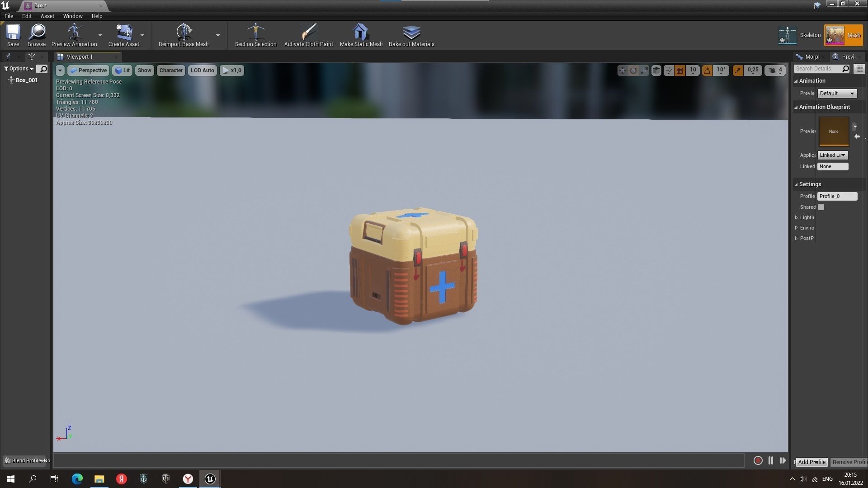Open the scale snap 0,25 dropdown
868x488 pixels.
click(753, 70)
